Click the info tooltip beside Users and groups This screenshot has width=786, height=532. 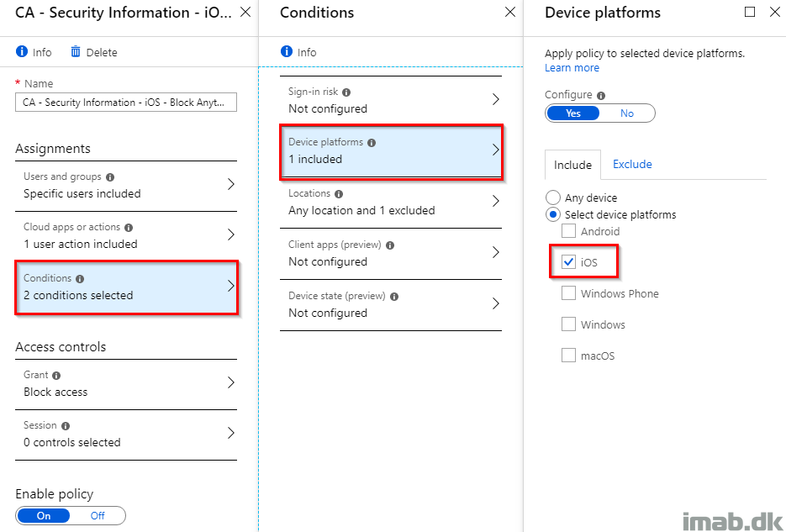click(x=110, y=177)
